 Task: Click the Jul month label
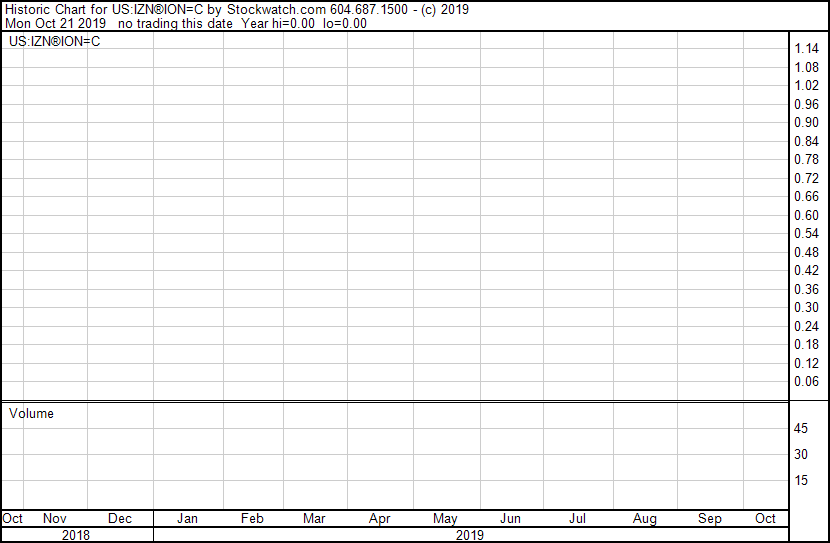[577, 518]
